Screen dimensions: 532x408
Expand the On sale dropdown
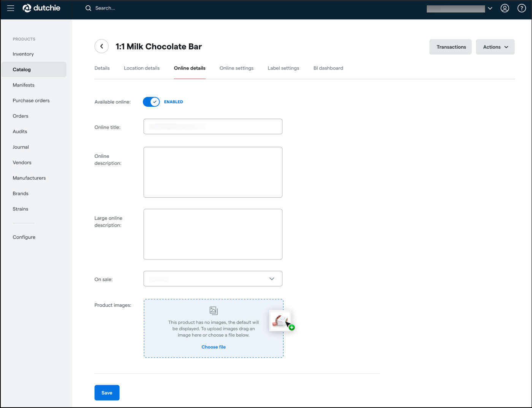213,278
